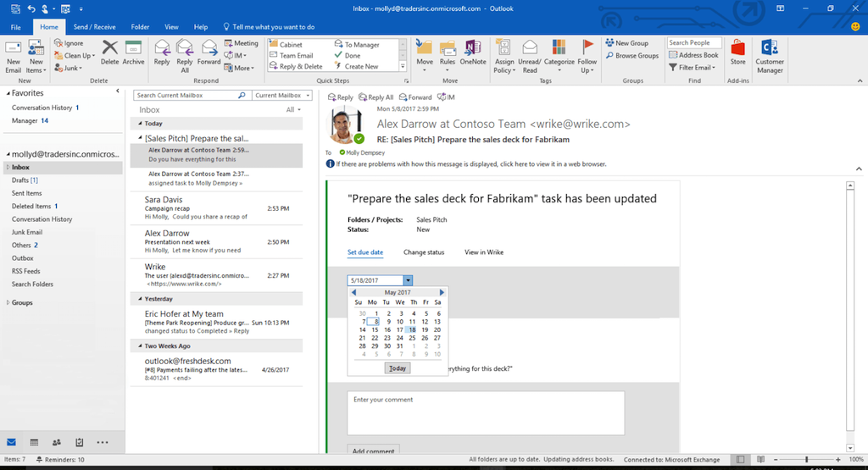Click the Address Book icon
This screenshot has width=868, height=470.
(x=673, y=55)
